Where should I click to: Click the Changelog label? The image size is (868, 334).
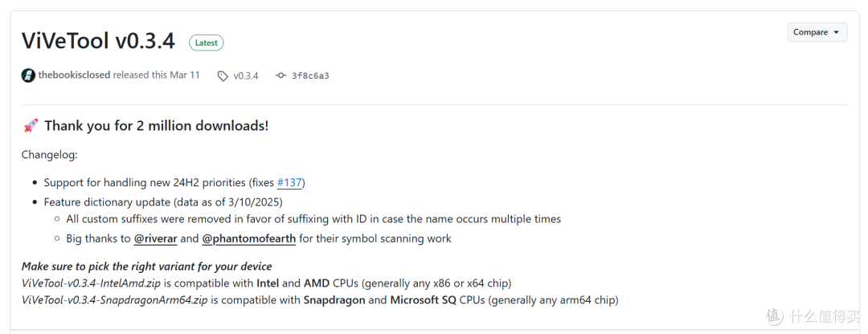point(50,155)
